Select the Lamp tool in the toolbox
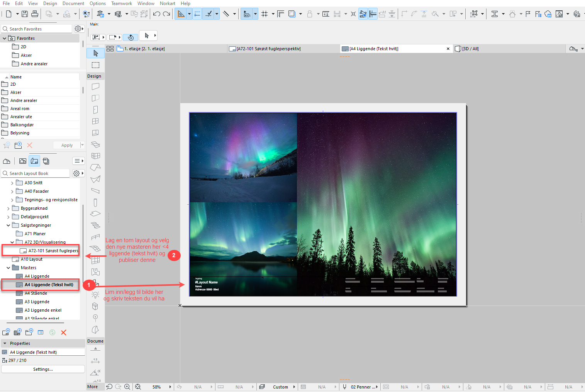Viewport: 585px width, 392px height. (x=95, y=295)
